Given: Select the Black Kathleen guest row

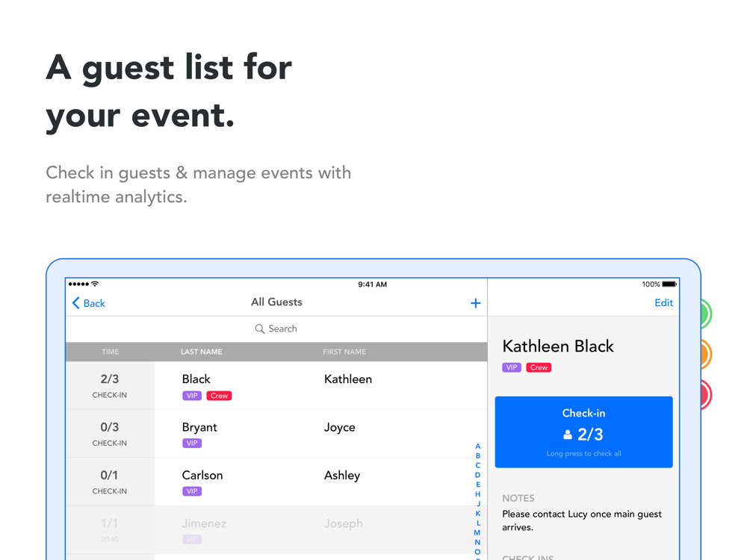Looking at the screenshot, I should tap(276, 386).
